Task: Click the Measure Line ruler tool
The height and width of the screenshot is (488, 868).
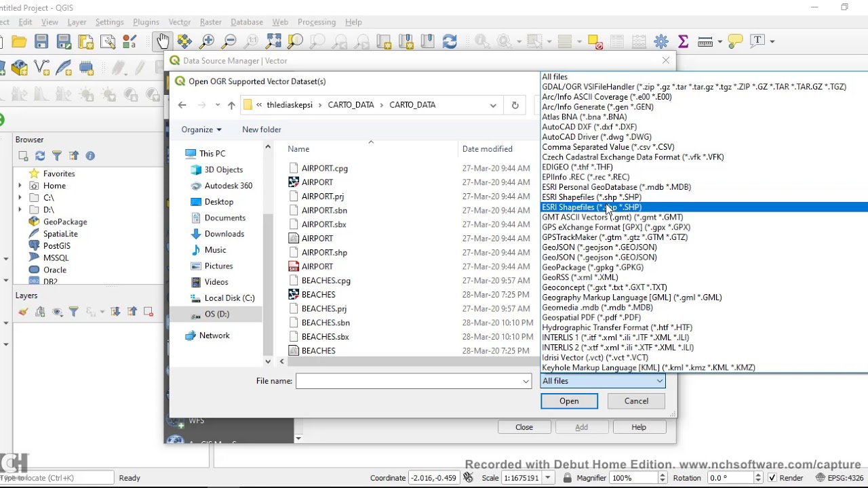Action: coord(705,41)
